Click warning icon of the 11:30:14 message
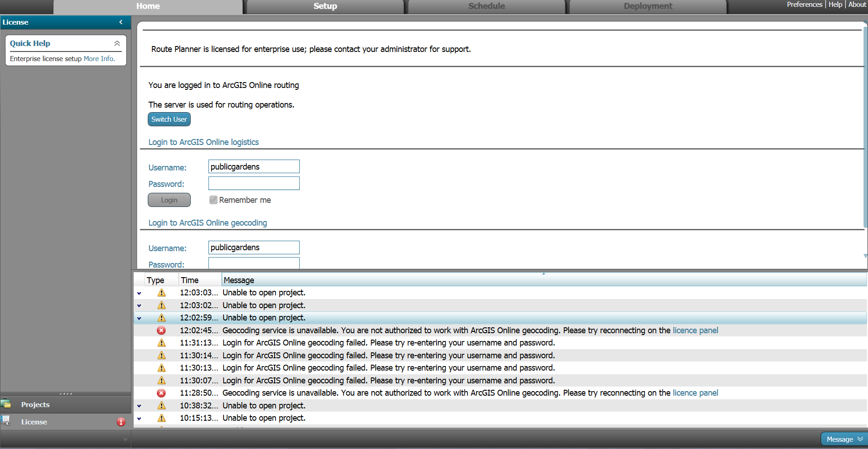 161,356
